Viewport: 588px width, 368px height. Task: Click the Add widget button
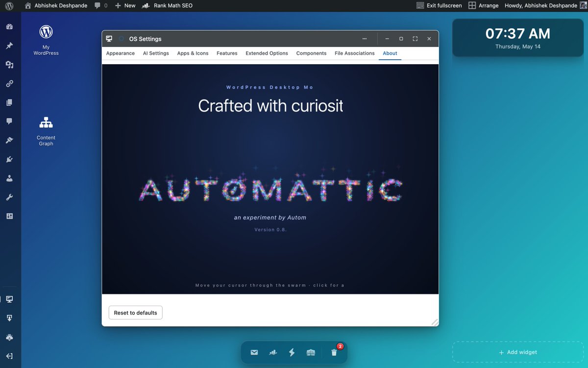pyautogui.click(x=517, y=352)
